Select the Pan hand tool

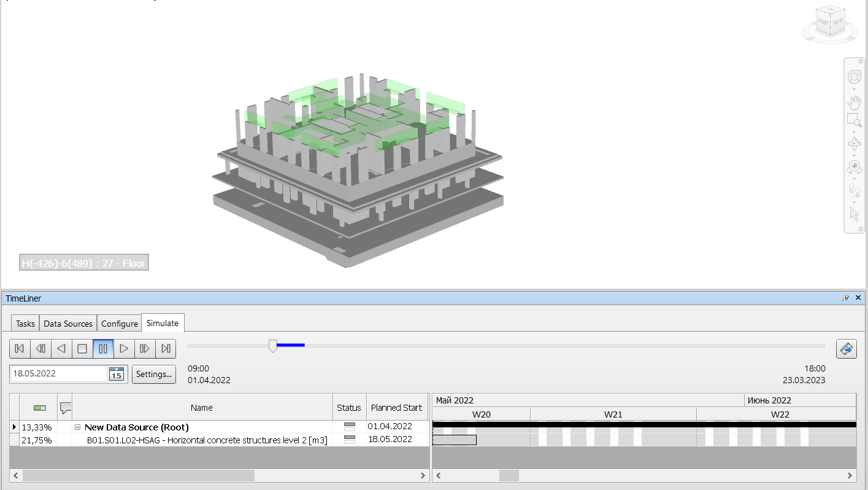coord(855,103)
